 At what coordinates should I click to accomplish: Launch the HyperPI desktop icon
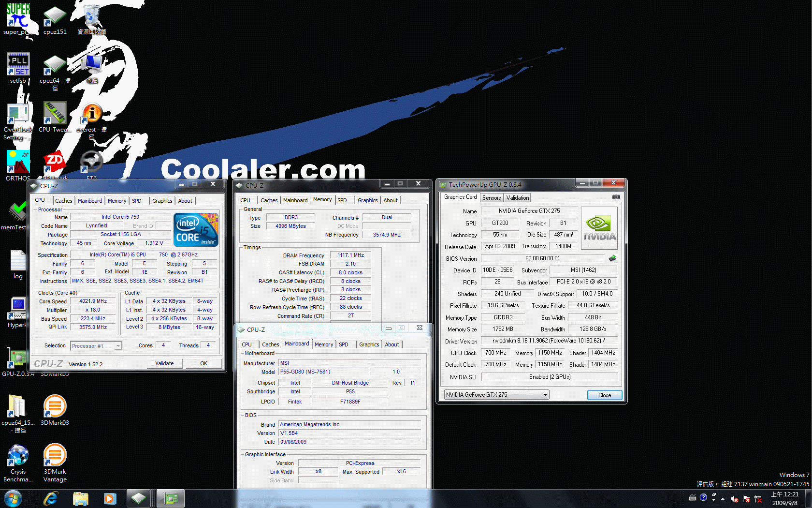pos(18,313)
